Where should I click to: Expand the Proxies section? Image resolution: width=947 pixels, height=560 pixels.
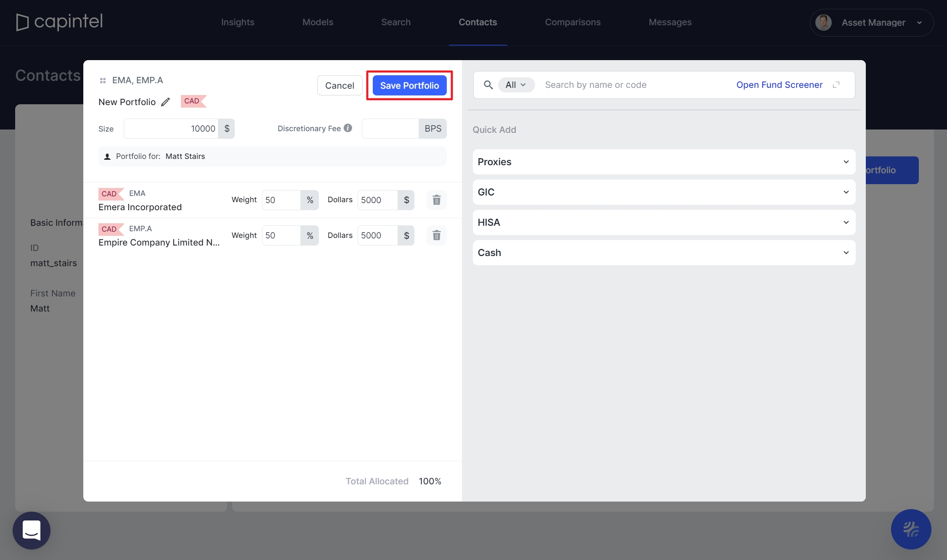click(664, 162)
